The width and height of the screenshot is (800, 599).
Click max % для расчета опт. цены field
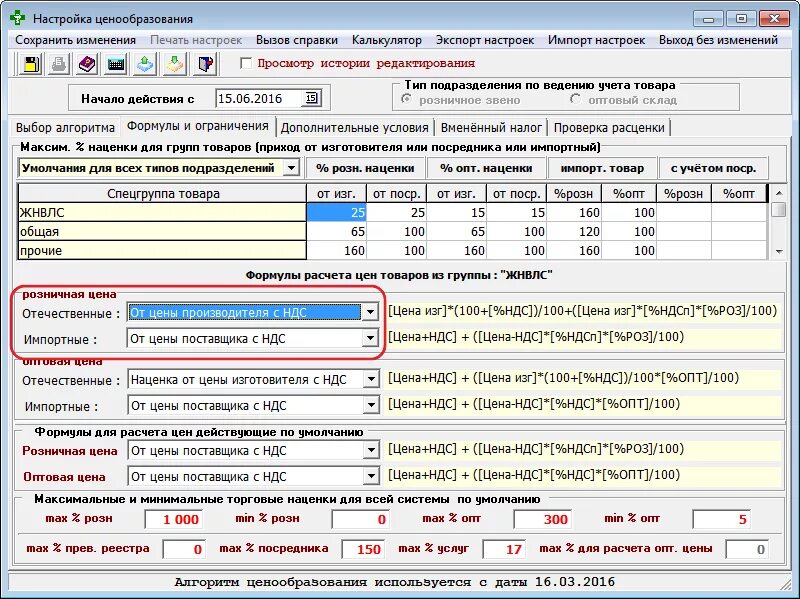747,549
